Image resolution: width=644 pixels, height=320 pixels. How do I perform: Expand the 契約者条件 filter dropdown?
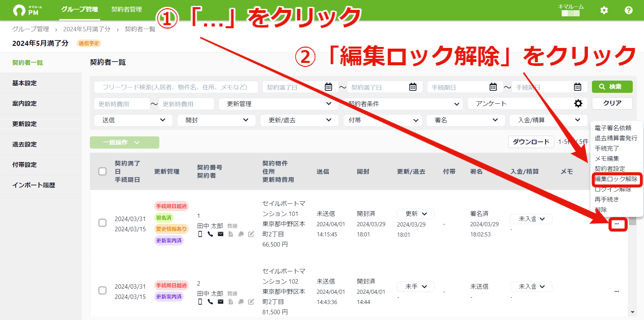(x=403, y=104)
